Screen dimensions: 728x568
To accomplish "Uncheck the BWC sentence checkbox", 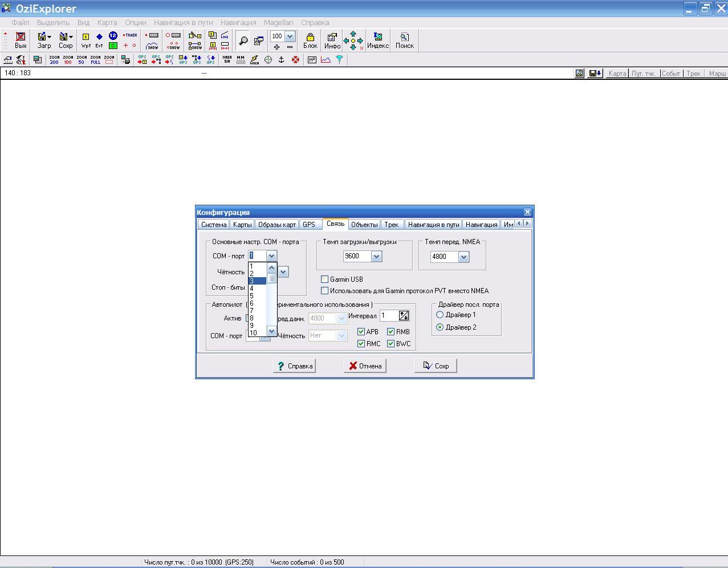I will (x=391, y=344).
